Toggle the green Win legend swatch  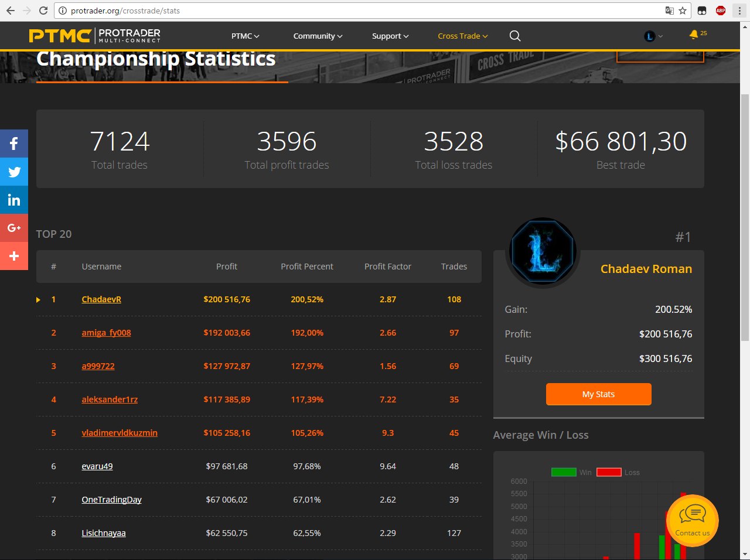(x=564, y=472)
